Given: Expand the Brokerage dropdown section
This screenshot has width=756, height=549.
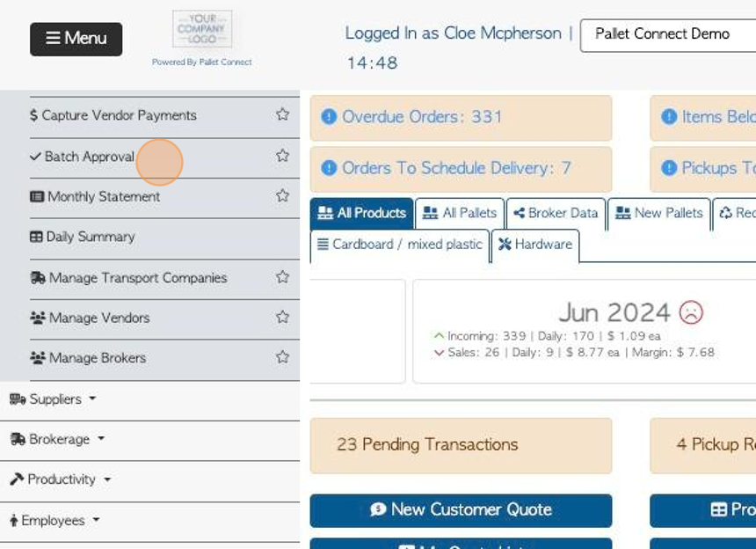Looking at the screenshot, I should point(57,439).
